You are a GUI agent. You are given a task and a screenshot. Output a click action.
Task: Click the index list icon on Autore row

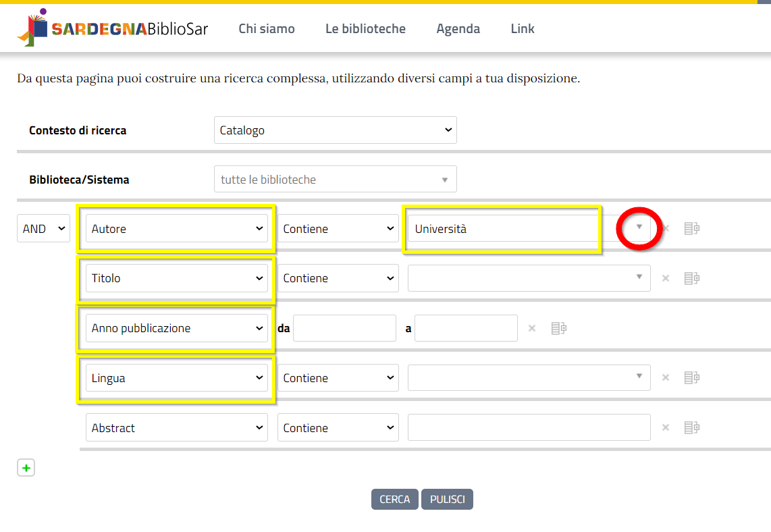691,229
